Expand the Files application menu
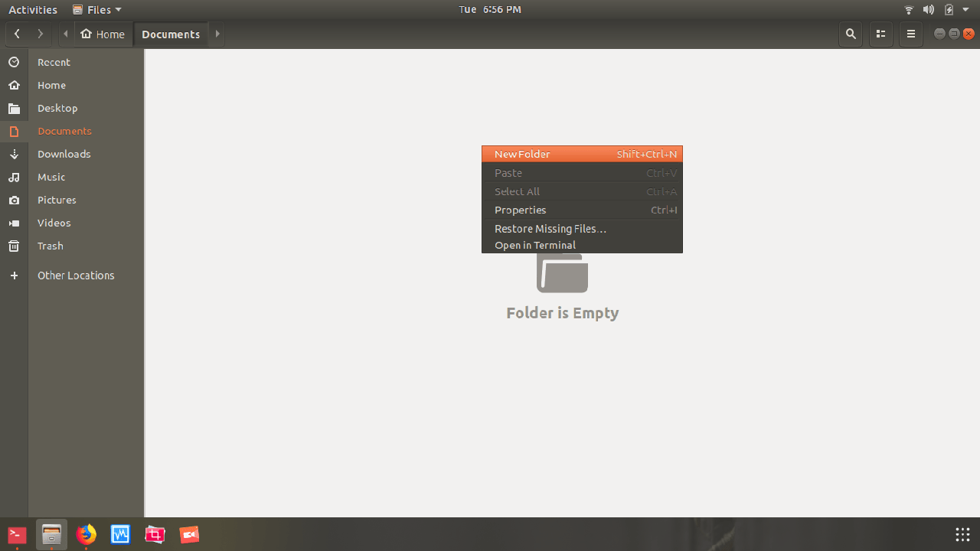980x551 pixels. tap(96, 10)
